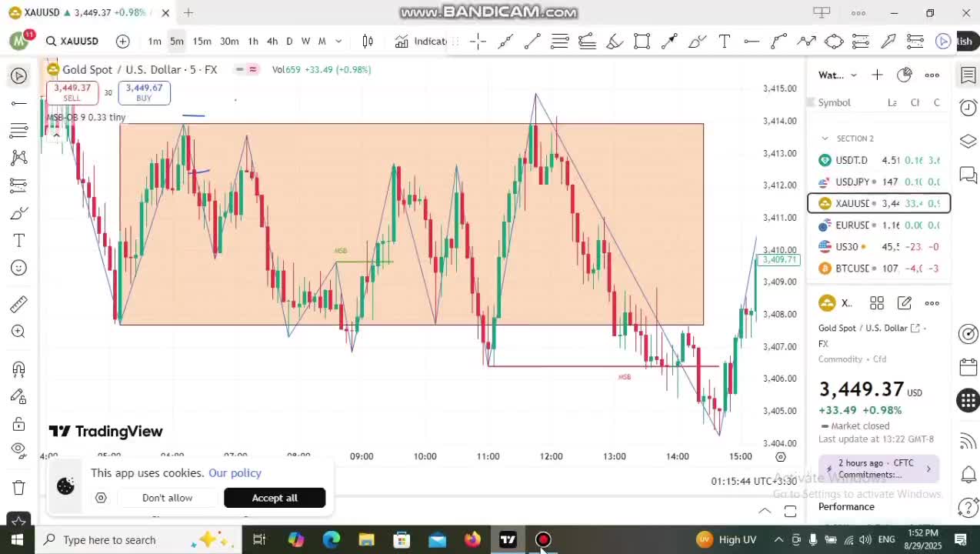
Task: Select the rectangle shape tool
Action: coord(642,42)
